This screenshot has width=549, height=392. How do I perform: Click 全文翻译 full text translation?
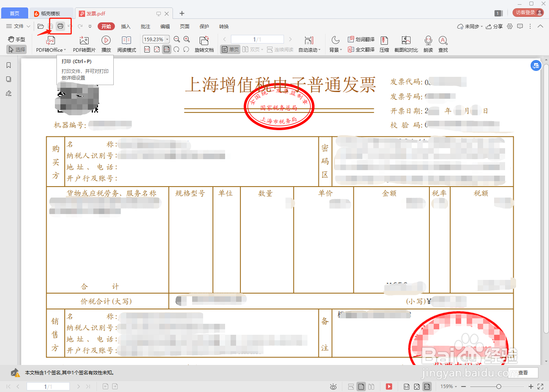(361, 49)
